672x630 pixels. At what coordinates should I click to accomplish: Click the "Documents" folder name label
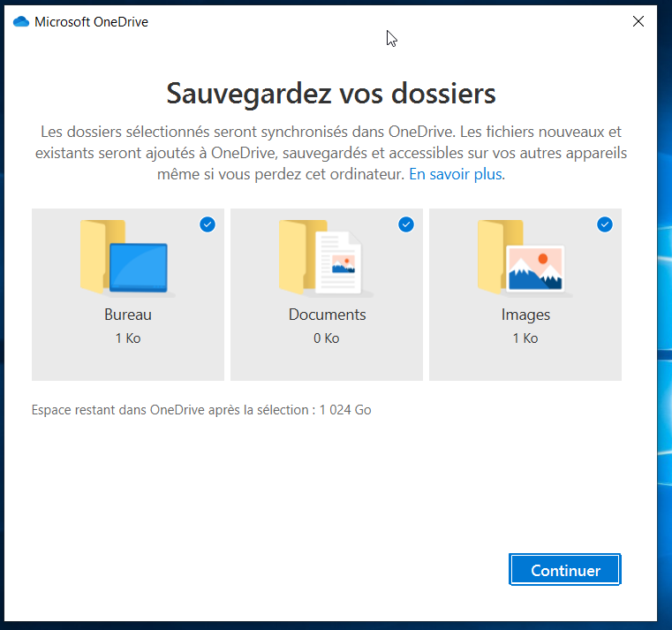click(x=327, y=315)
